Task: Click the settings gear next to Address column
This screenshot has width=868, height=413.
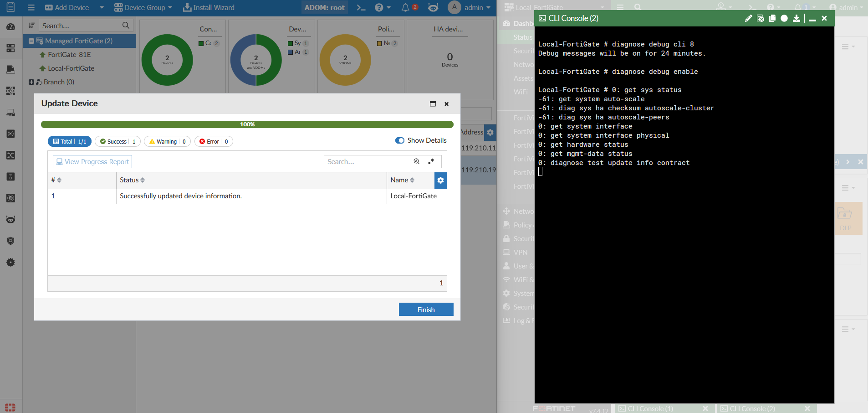Action: (x=490, y=132)
